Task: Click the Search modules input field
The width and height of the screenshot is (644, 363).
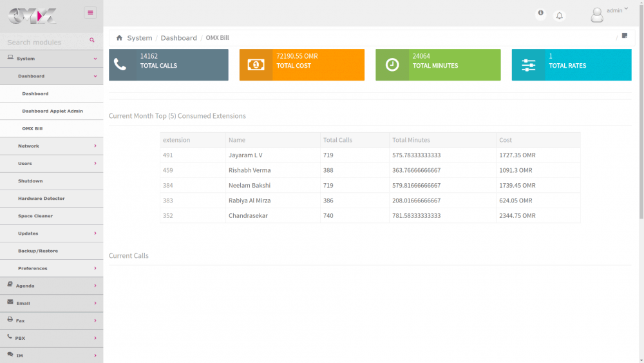Action: click(45, 42)
